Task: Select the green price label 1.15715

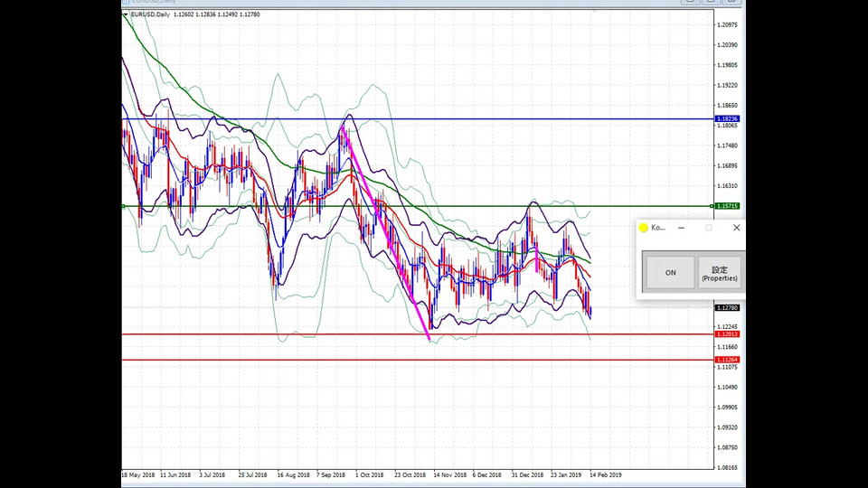Action: (x=727, y=206)
